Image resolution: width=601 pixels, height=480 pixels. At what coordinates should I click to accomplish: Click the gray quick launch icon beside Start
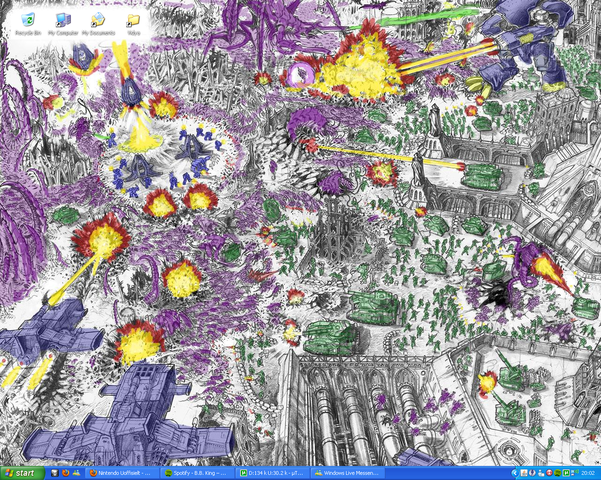tap(55, 473)
